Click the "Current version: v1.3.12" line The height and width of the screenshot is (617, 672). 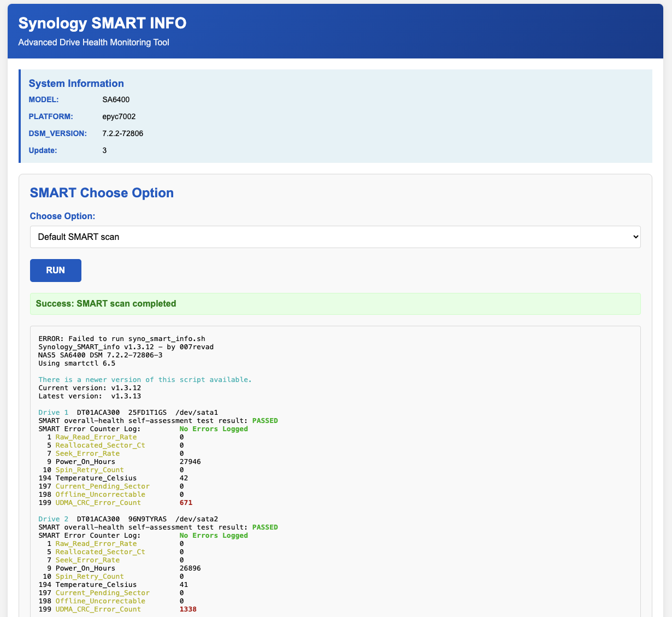90,388
